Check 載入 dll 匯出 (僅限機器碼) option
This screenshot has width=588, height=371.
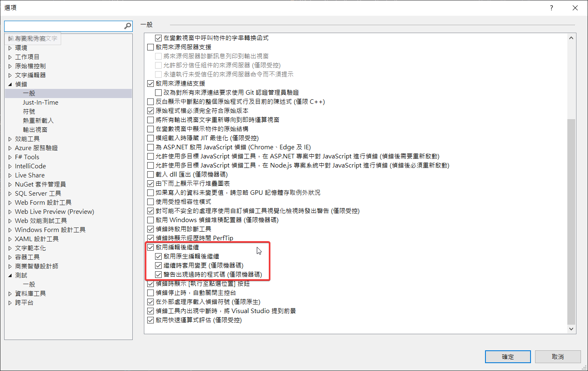pos(151,175)
